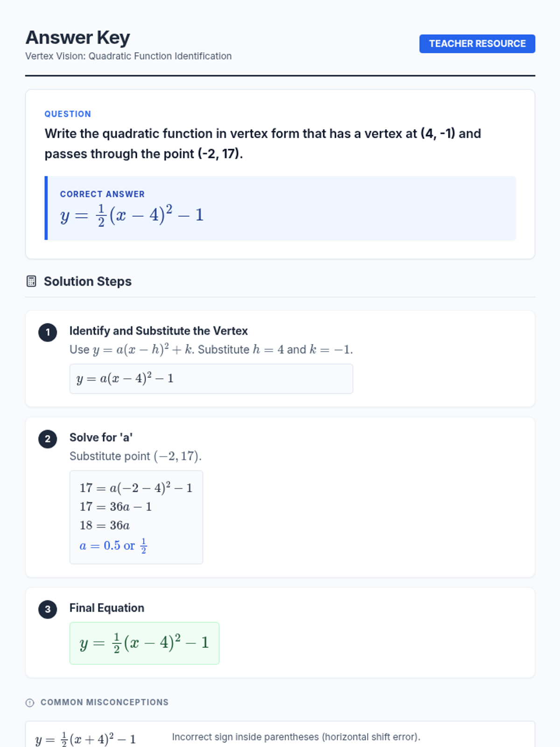Viewport: 560px width, 747px height.
Task: Click the horizontal shift error misconception text
Action: pos(296,737)
